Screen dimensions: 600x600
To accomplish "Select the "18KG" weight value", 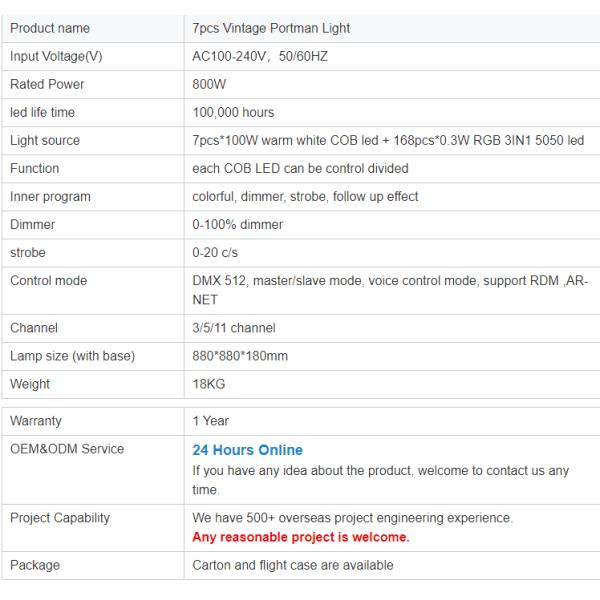I will point(207,384).
